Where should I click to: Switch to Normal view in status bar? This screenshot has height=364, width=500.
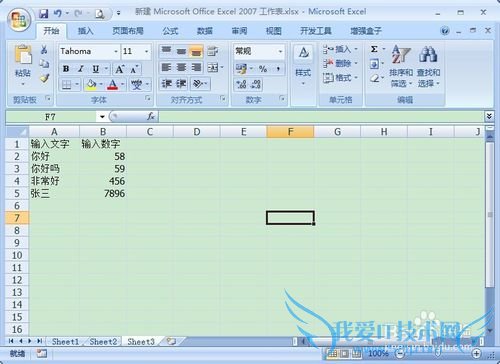[x=332, y=353]
